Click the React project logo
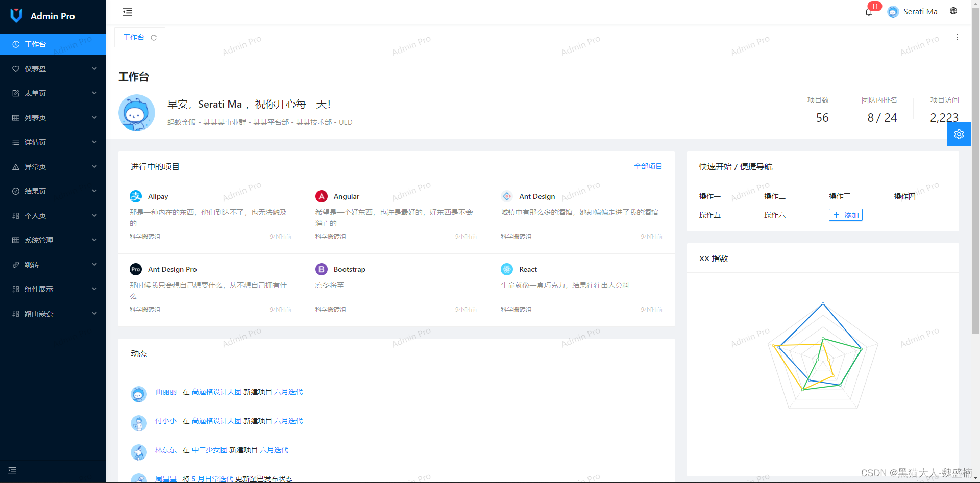Viewport: 980px width, 483px height. click(506, 269)
